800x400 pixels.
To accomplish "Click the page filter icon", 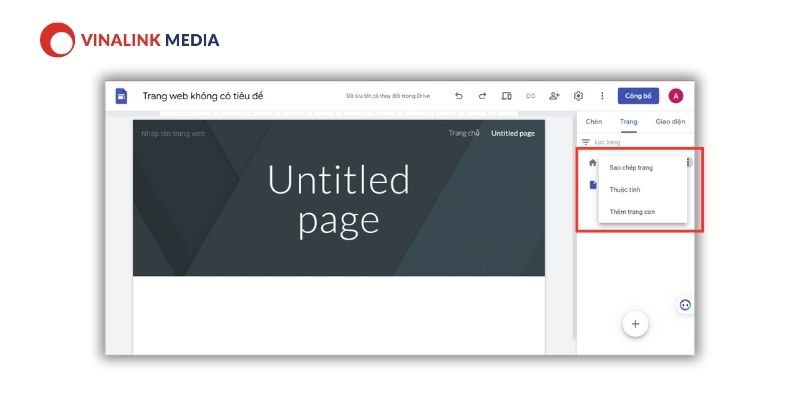I will (x=586, y=142).
